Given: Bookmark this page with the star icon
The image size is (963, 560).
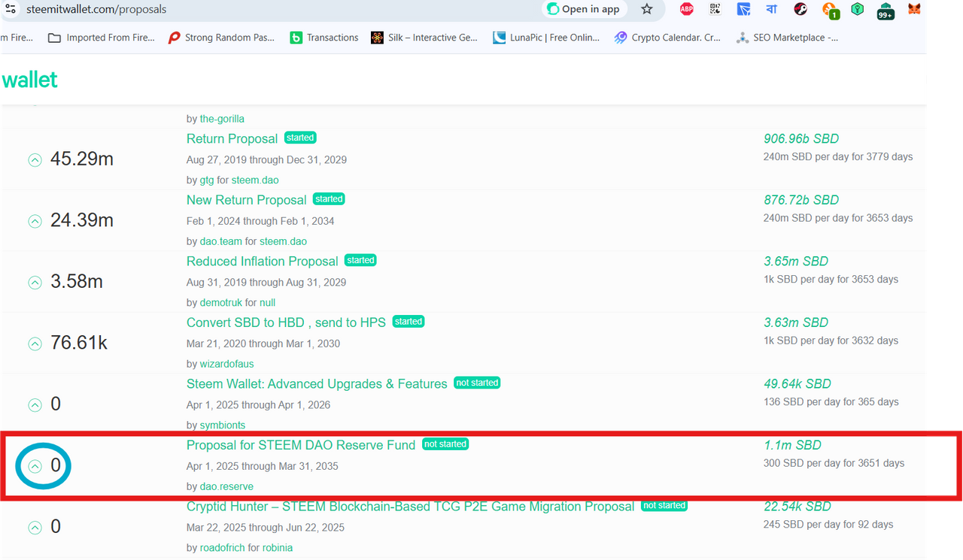Looking at the screenshot, I should 647,9.
